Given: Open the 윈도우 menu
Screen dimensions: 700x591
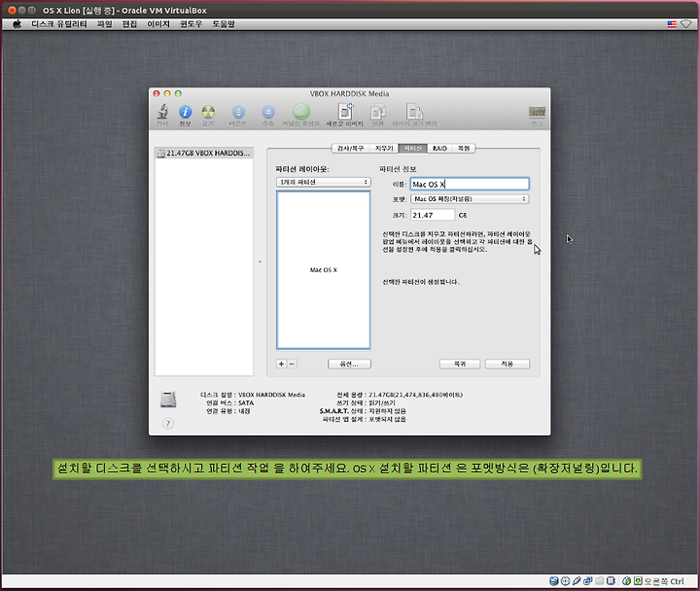Looking at the screenshot, I should coord(192,24).
